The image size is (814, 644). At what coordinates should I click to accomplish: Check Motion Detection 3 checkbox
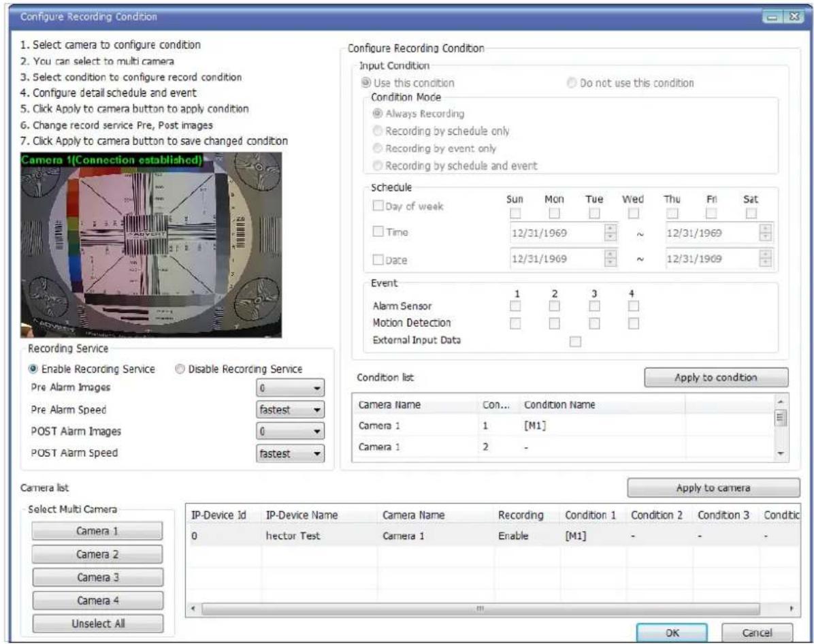point(594,323)
